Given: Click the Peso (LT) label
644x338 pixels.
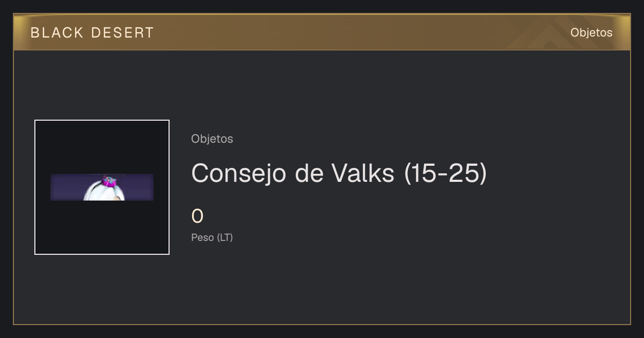Looking at the screenshot, I should (x=212, y=237).
